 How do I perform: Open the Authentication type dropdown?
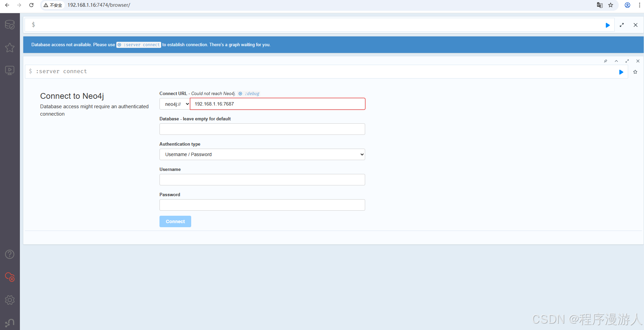pos(262,154)
